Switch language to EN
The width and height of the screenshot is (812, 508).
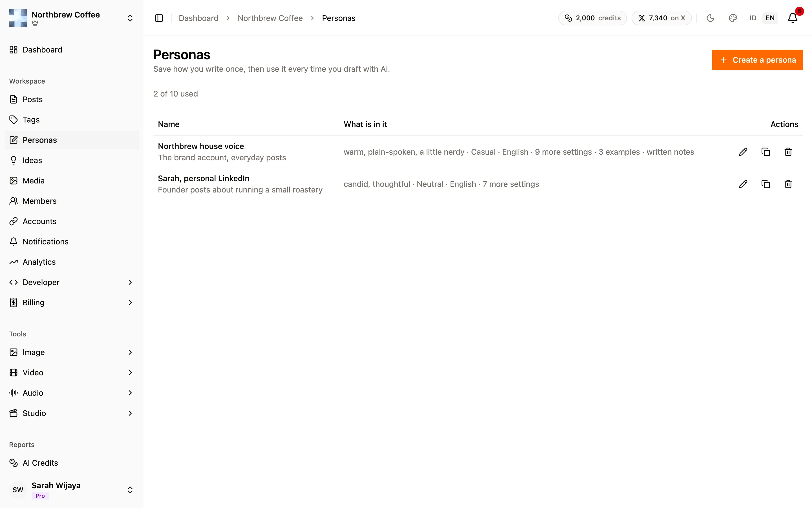770,18
